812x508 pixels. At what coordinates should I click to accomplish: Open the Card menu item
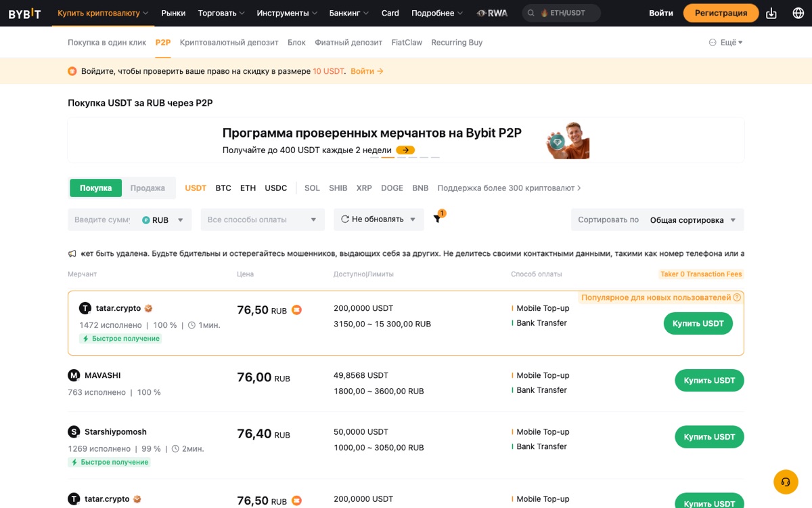pyautogui.click(x=390, y=13)
